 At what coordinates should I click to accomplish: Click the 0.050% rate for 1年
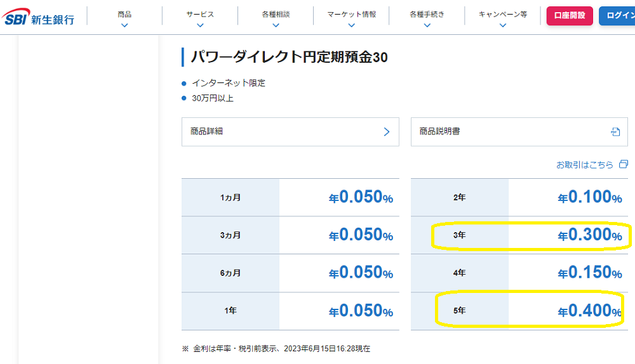pos(361,311)
